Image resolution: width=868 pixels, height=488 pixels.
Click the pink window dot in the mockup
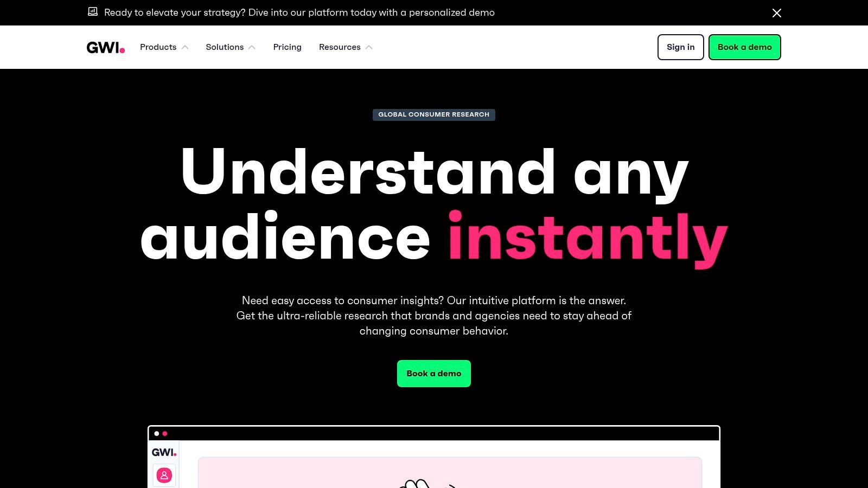[x=165, y=434]
